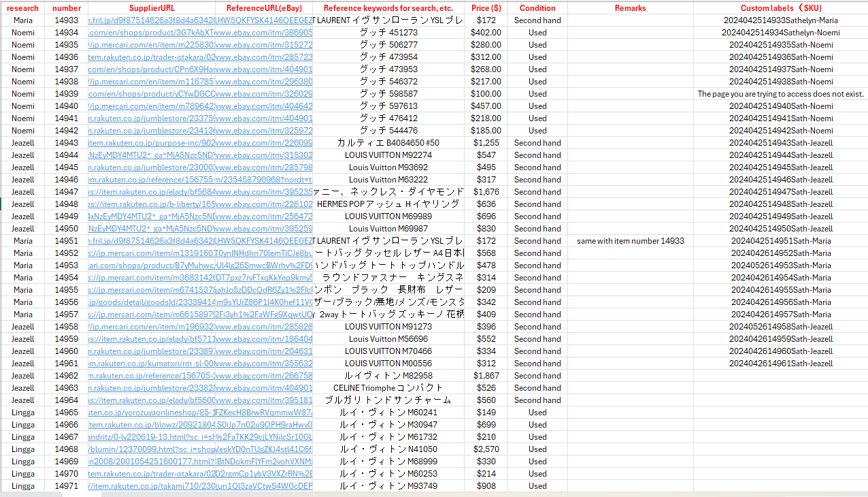The image size is (868, 497).
Task: Select the price cell '$1,867'
Action: pyautogui.click(x=486, y=376)
